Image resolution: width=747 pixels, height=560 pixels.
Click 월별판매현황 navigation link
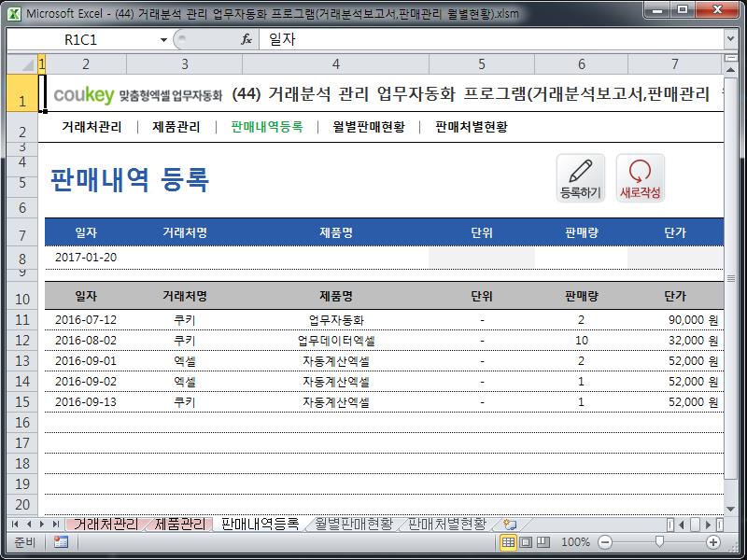tap(369, 127)
